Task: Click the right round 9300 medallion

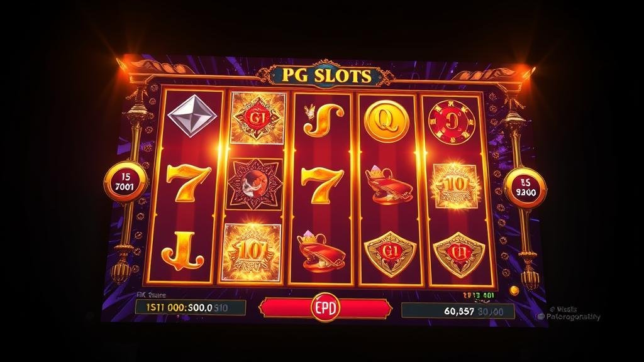Action: [x=525, y=187]
